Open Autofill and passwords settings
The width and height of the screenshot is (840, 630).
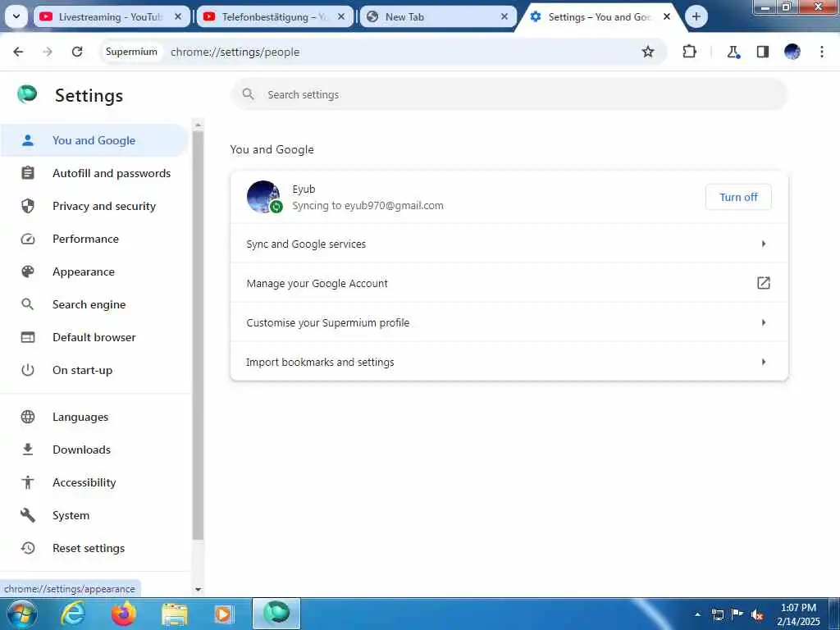coord(112,173)
